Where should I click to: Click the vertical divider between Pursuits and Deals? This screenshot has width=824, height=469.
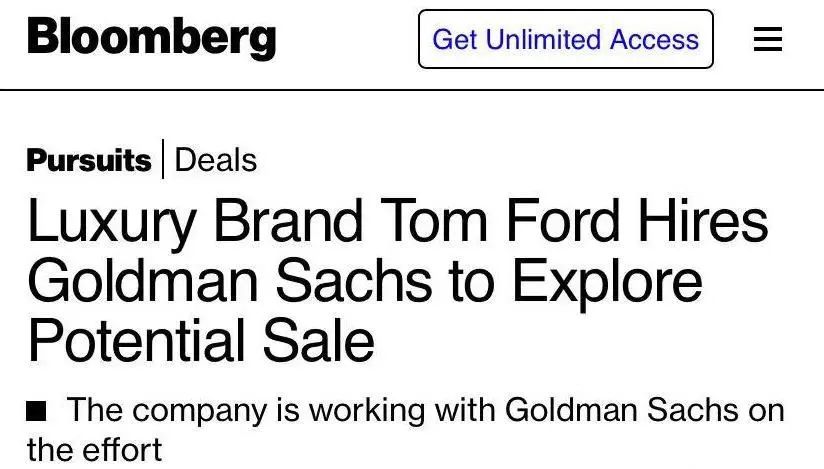point(163,160)
